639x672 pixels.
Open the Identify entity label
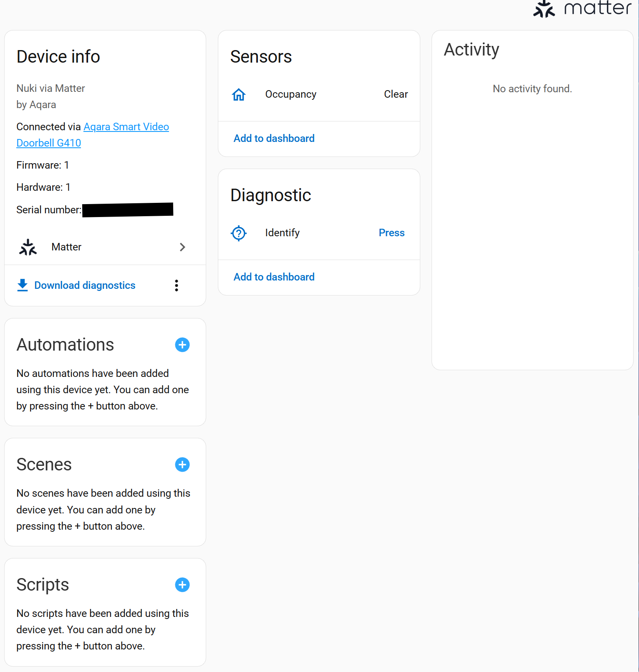coord(282,233)
